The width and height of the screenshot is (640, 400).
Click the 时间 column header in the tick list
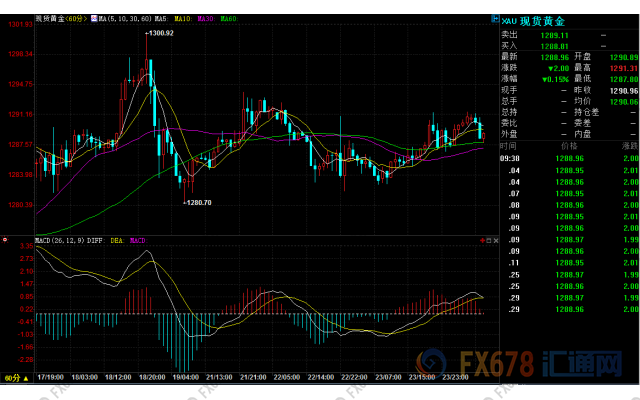click(x=508, y=146)
